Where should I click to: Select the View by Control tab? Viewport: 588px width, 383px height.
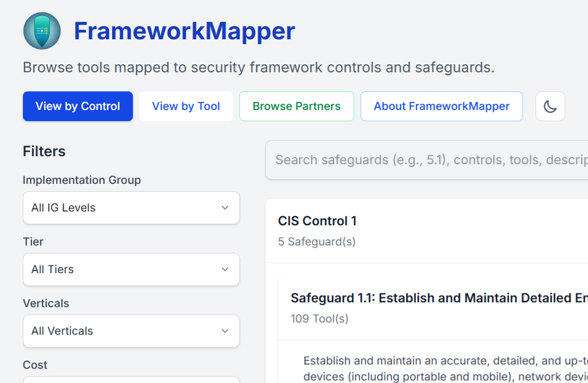tap(78, 106)
